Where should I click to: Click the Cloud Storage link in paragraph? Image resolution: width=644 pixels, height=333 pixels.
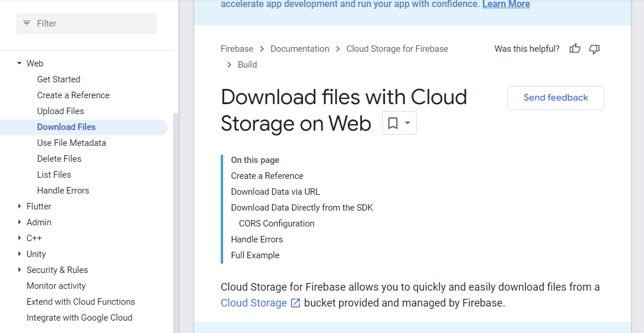click(254, 303)
